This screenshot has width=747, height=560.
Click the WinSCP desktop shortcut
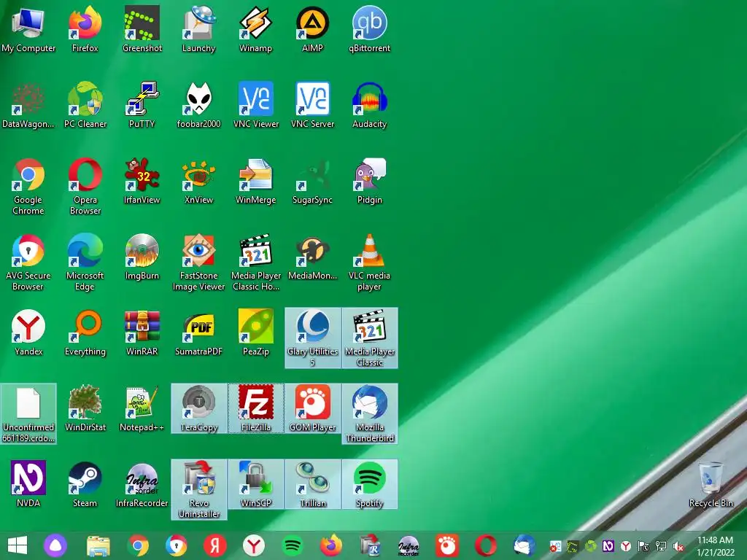pos(256,484)
